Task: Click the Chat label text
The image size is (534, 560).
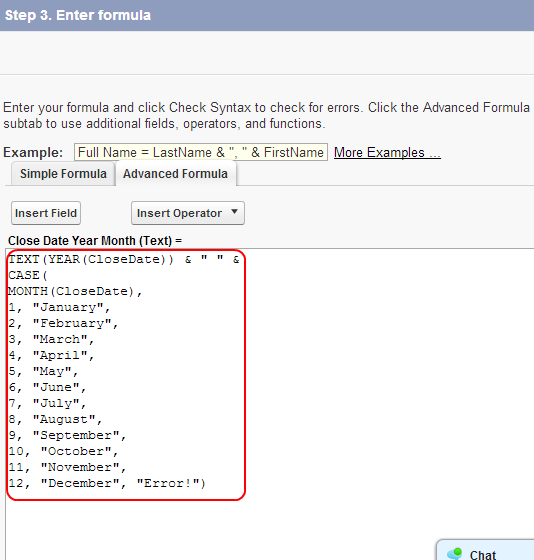Action: (x=483, y=555)
